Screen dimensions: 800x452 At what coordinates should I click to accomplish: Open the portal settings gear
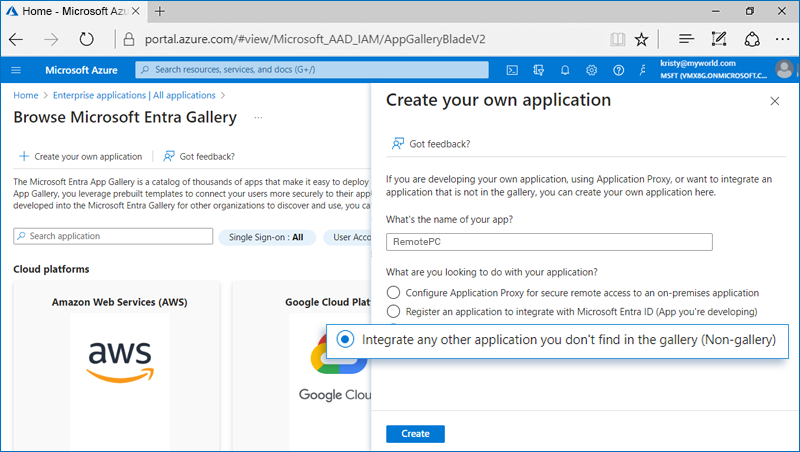point(591,70)
